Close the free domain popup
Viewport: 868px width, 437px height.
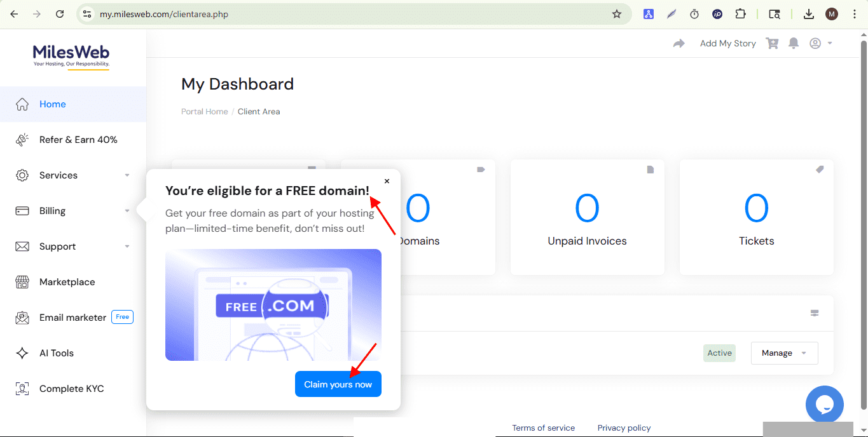[x=387, y=181]
